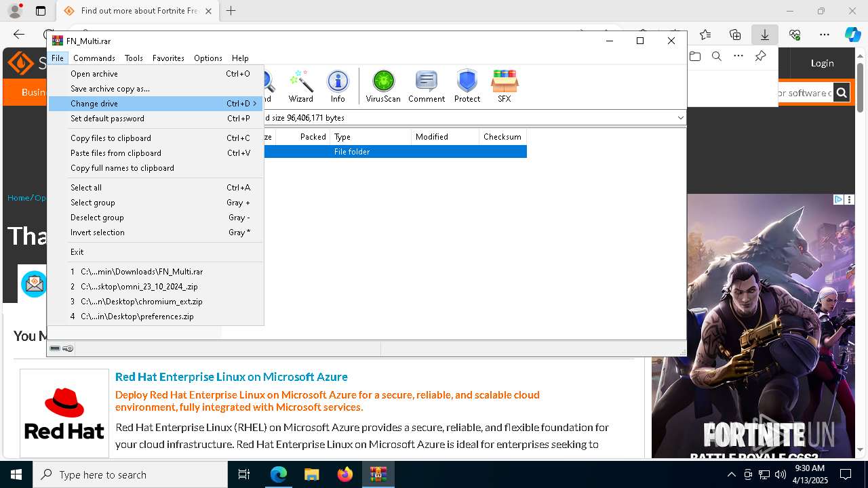Click the search icon in downloads panel

[717, 56]
